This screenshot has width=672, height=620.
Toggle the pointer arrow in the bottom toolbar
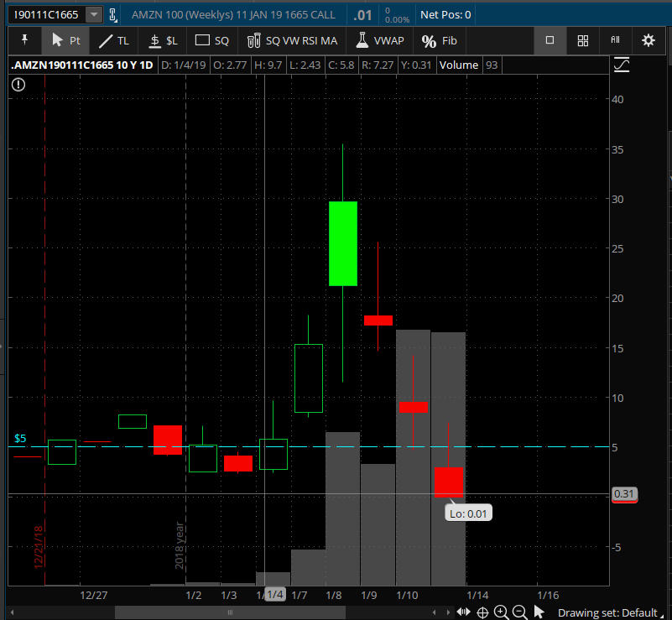click(x=538, y=612)
